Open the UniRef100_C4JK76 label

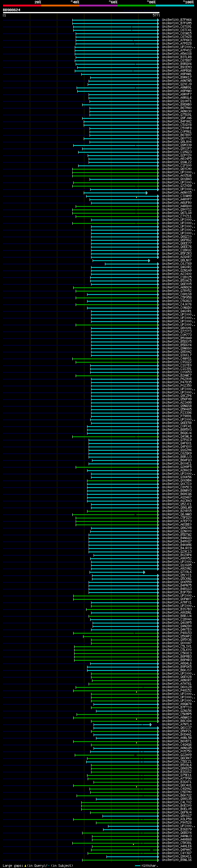(176, 304)
